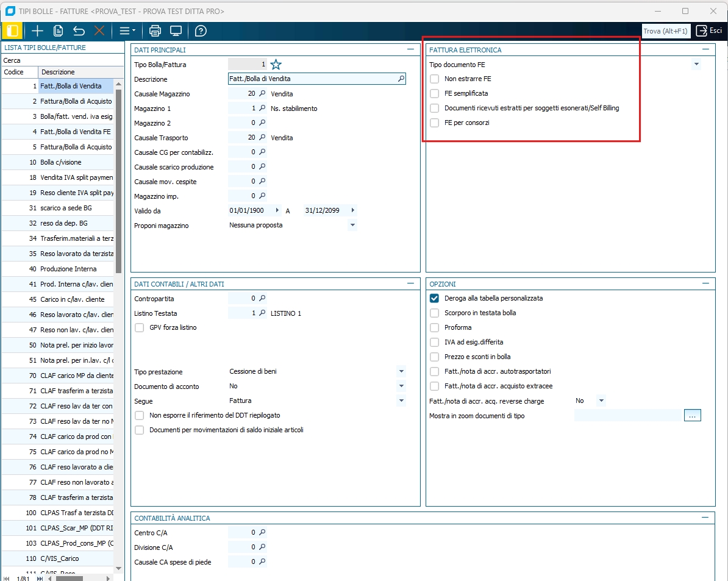The width and height of the screenshot is (728, 581).
Task: Open lookup for Causale scarico produzione
Action: click(262, 166)
